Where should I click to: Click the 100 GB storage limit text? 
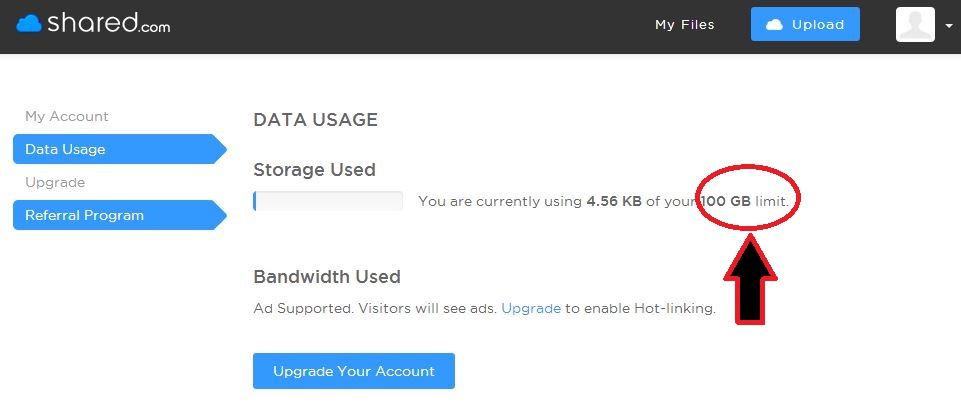726,201
